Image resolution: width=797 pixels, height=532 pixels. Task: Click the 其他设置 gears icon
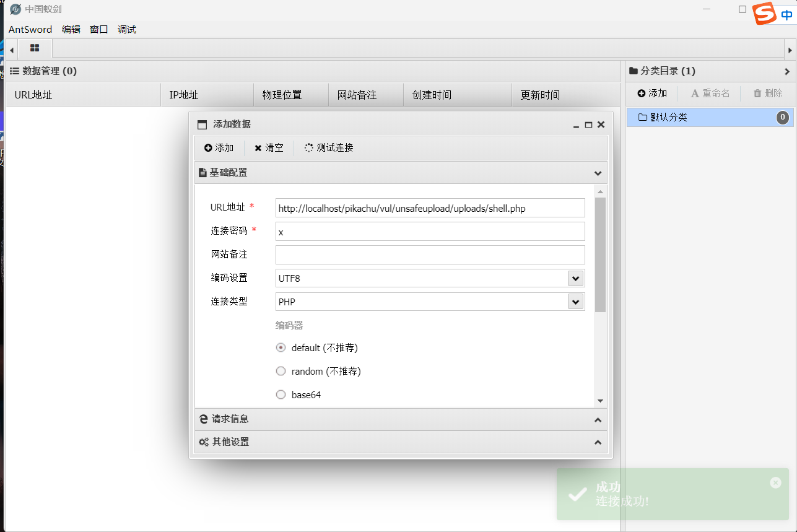click(x=204, y=442)
